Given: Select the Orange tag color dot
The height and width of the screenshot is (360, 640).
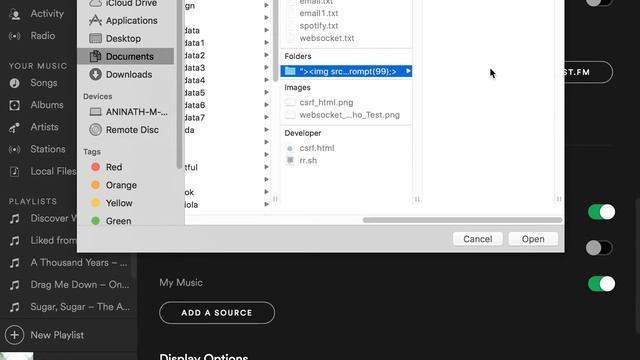Looking at the screenshot, I should (x=96, y=185).
